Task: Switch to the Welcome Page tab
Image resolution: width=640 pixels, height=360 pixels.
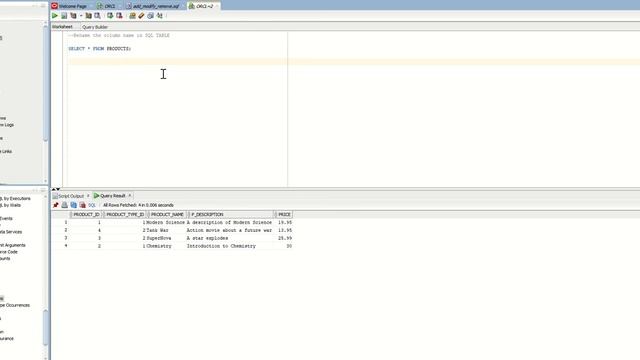Action: pyautogui.click(x=69, y=6)
